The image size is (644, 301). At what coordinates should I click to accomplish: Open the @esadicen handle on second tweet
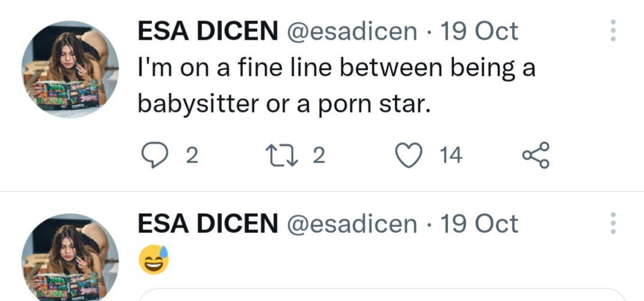tap(353, 224)
